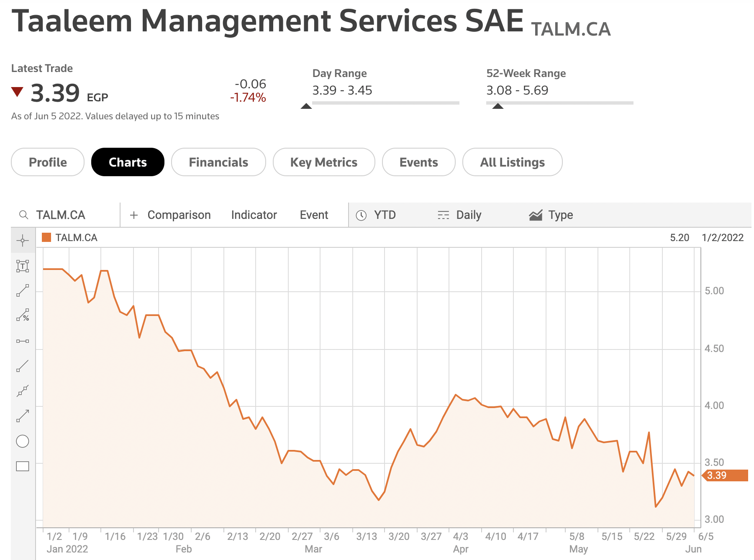Select the arrow line drawing tool

(x=23, y=416)
